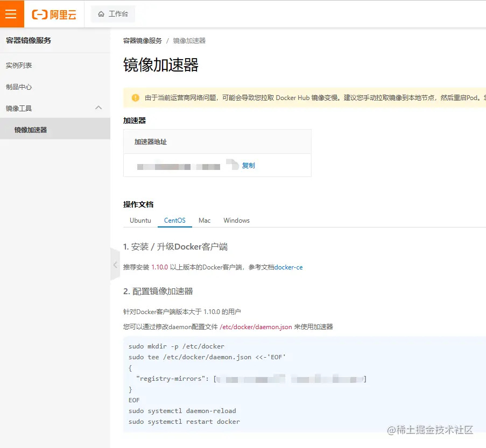Screen dimensions: 486x448
Task: Click the 'sudo systemctl restart docker' line
Action: pos(184,422)
